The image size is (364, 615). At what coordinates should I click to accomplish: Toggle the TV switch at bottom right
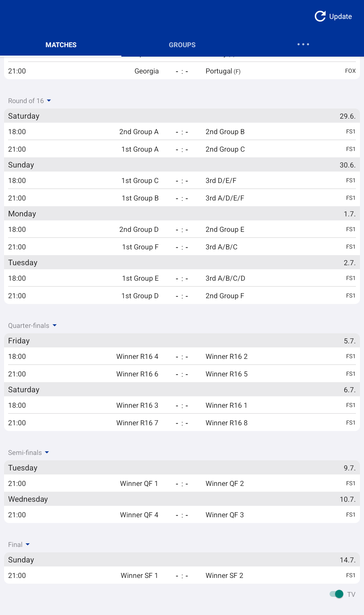pyautogui.click(x=336, y=594)
